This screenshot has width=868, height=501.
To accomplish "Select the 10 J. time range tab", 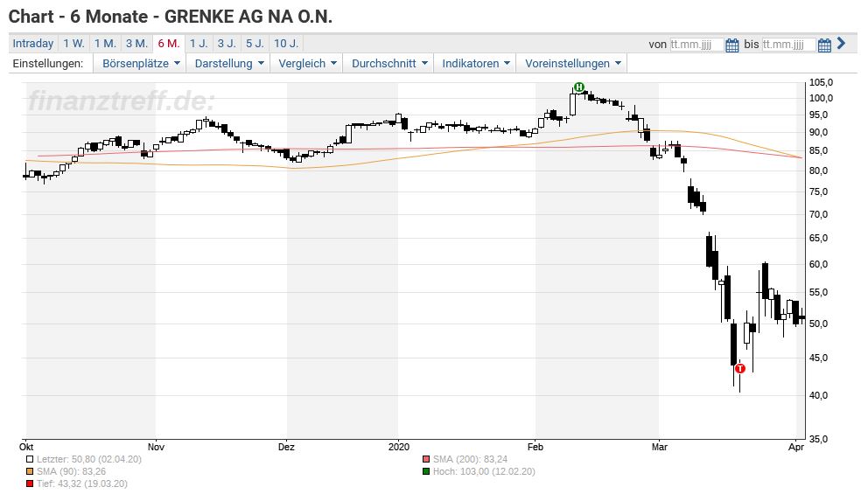I will click(x=286, y=43).
